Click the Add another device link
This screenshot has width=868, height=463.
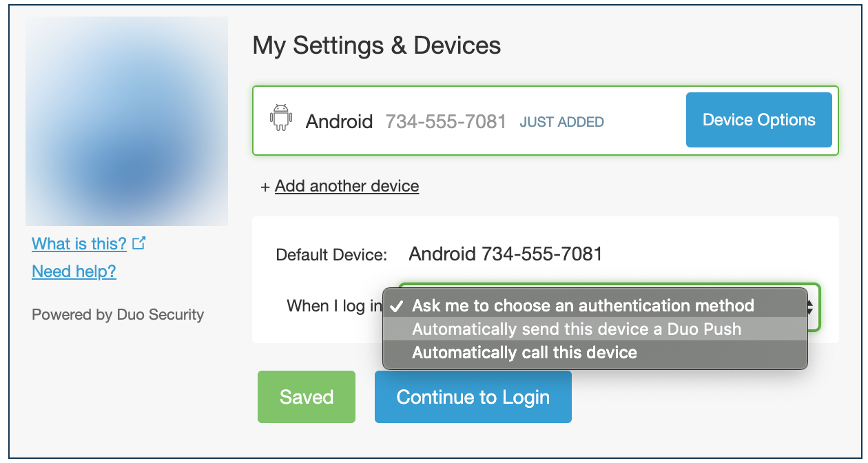[347, 186]
